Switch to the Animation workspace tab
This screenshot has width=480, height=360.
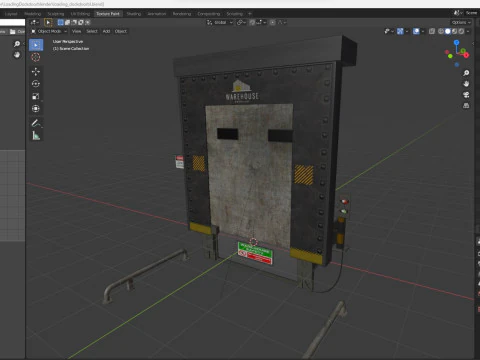point(157,14)
